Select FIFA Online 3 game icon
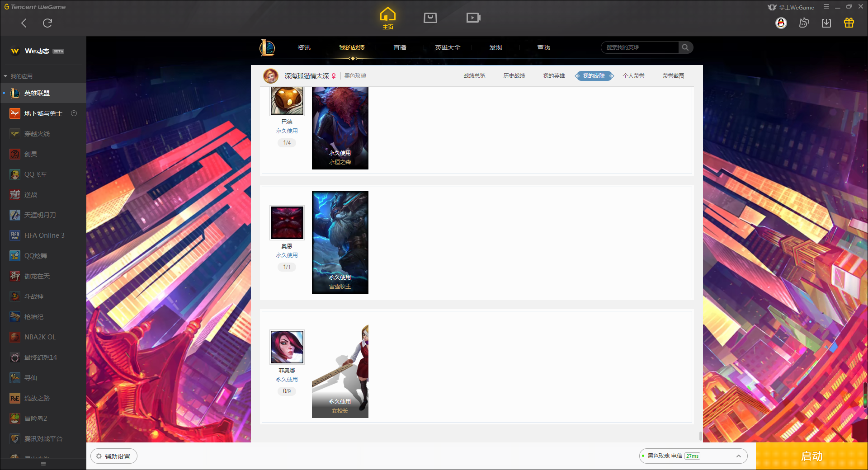The height and width of the screenshot is (470, 868). [x=15, y=235]
